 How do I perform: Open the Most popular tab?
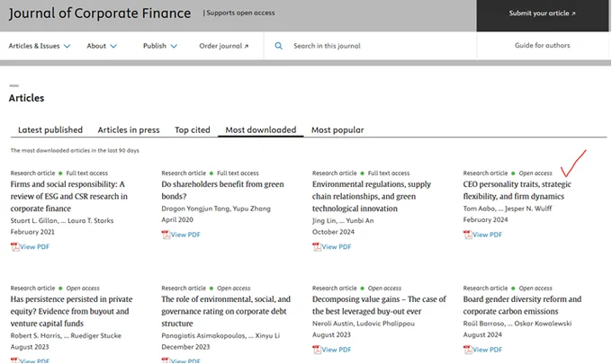pyautogui.click(x=337, y=129)
